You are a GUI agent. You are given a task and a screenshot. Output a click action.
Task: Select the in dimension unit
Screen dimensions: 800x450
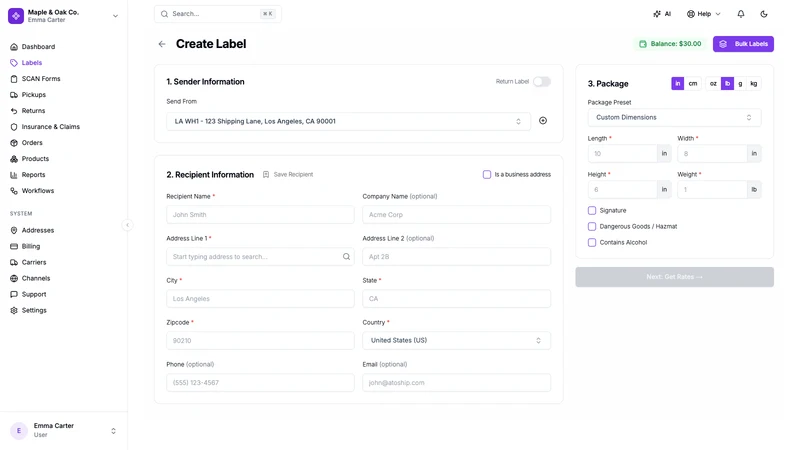(678, 84)
